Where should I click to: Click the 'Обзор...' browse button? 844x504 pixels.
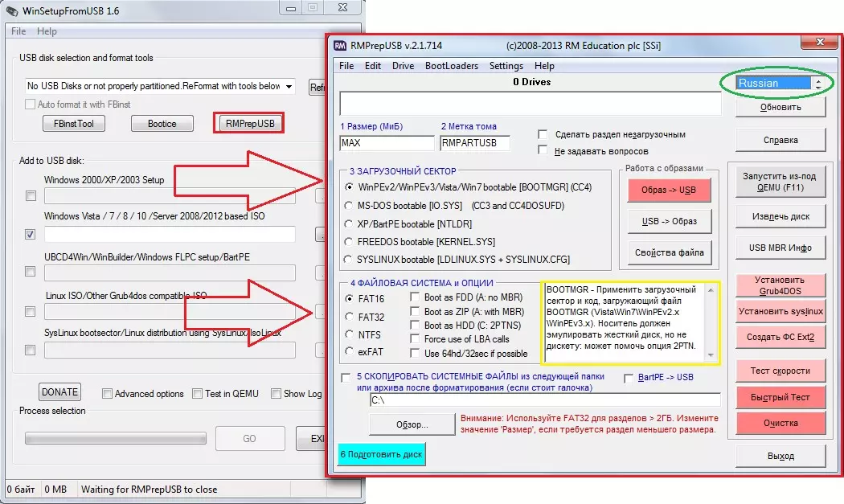pyautogui.click(x=412, y=425)
